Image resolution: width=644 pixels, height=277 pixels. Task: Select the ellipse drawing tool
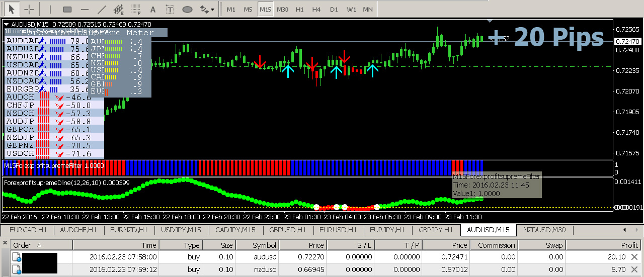(187, 9)
